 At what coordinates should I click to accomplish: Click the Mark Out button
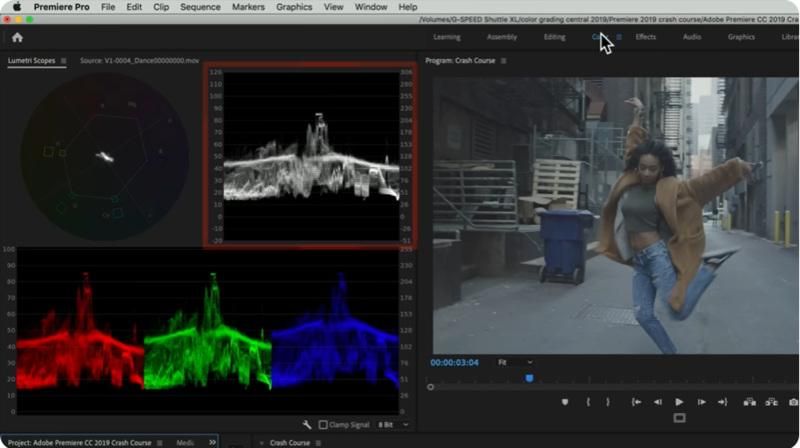[x=608, y=402]
